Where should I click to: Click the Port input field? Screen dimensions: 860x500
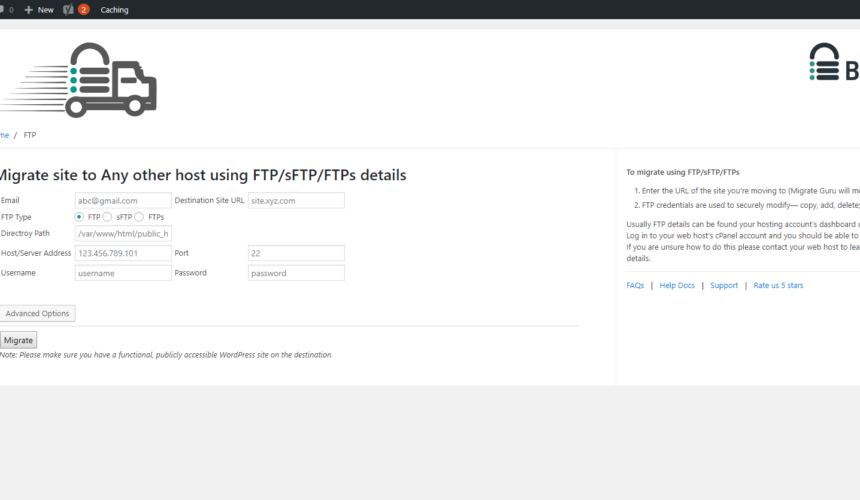click(296, 253)
